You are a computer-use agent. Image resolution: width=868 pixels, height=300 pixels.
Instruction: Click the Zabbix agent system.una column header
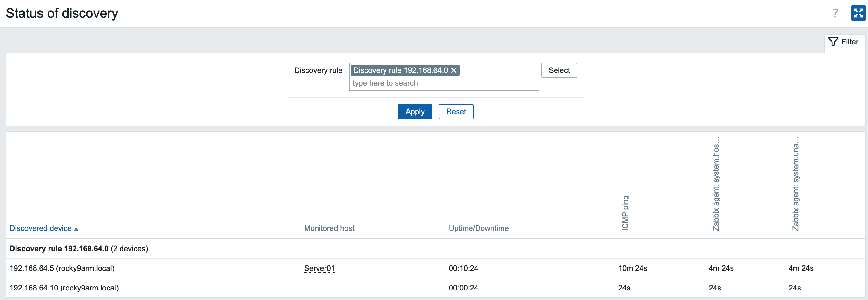[x=796, y=184]
